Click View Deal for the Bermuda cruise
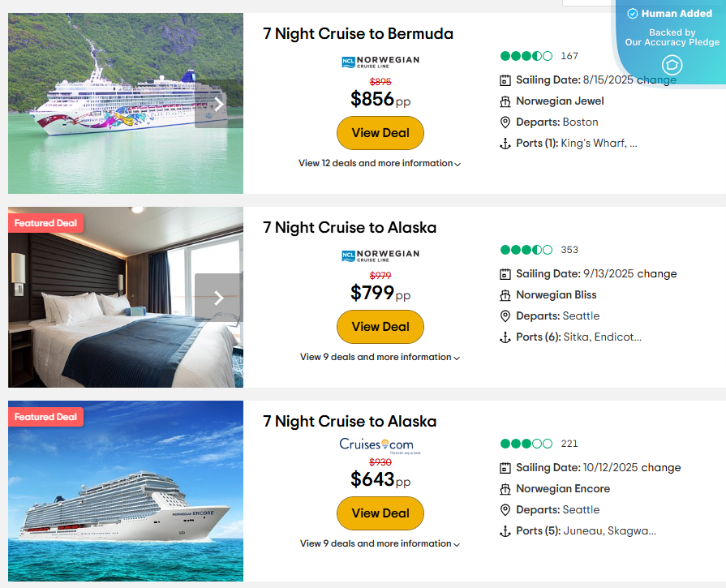Image resolution: width=726 pixels, height=588 pixels. (380, 133)
